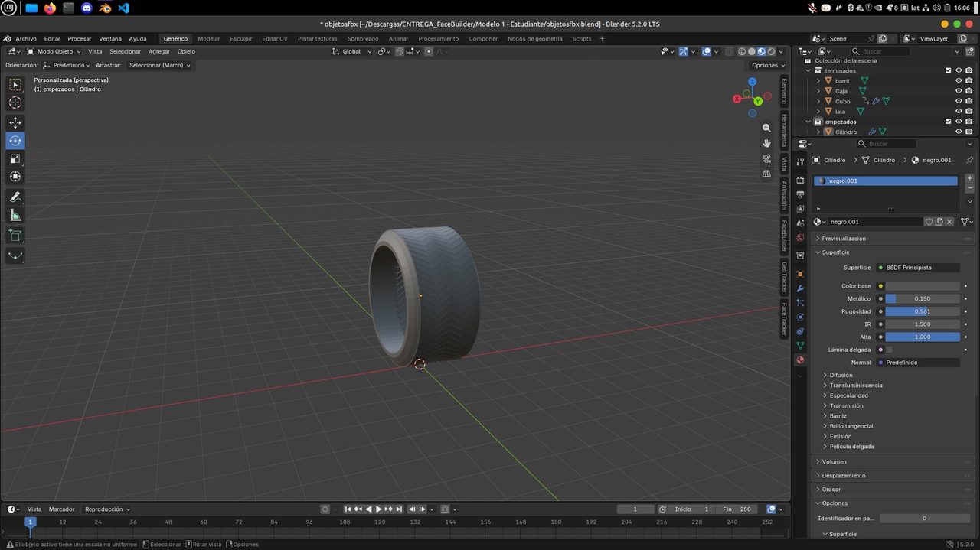The height and width of the screenshot is (550, 980).
Task: Open the Object Data green triangle tab
Action: 800,346
